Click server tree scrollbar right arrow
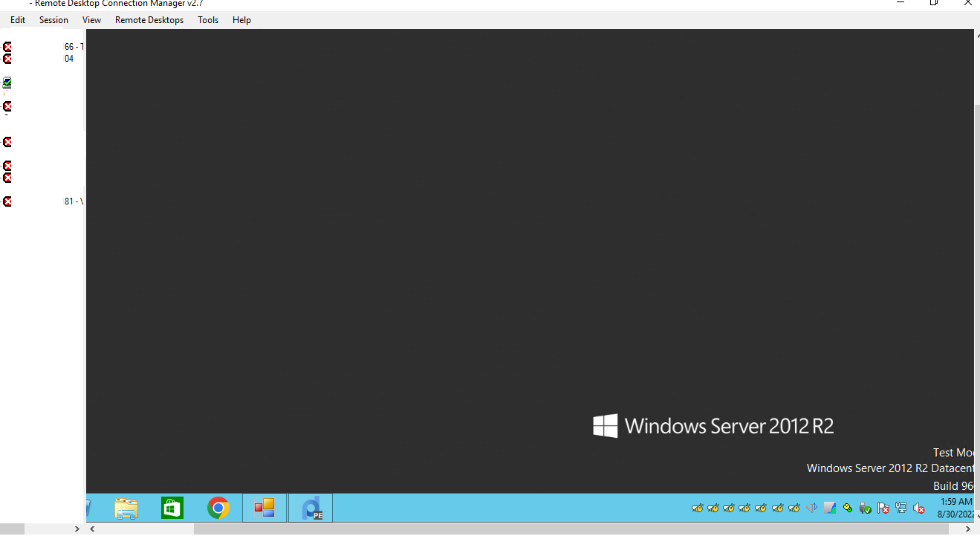The image size is (980, 536). 77,529
